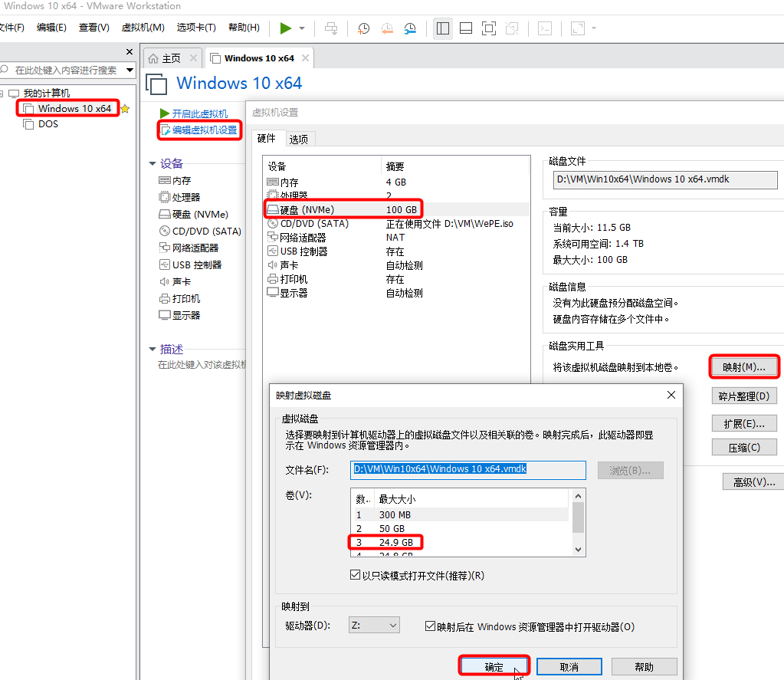
Task: Open the library search filter dropdown
Action: coord(130,70)
